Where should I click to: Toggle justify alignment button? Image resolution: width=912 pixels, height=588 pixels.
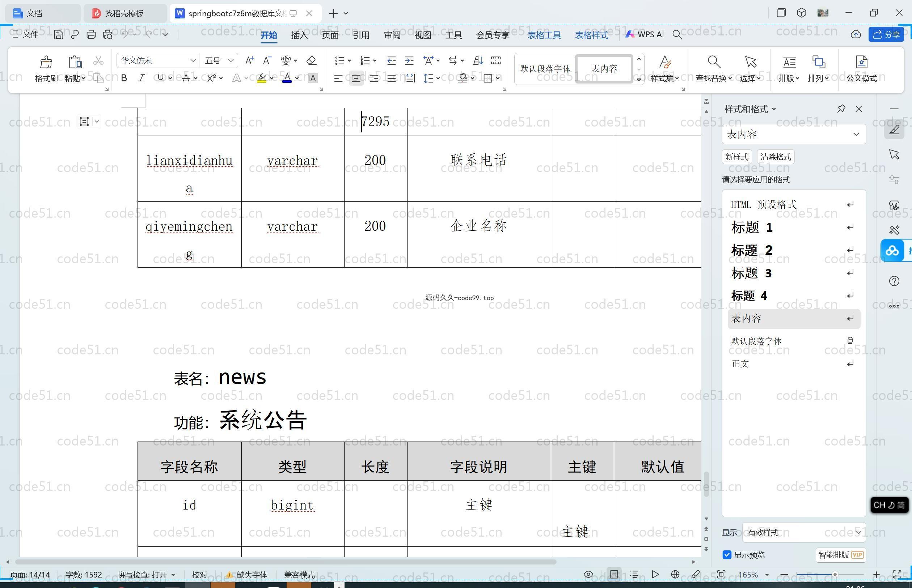coord(391,78)
